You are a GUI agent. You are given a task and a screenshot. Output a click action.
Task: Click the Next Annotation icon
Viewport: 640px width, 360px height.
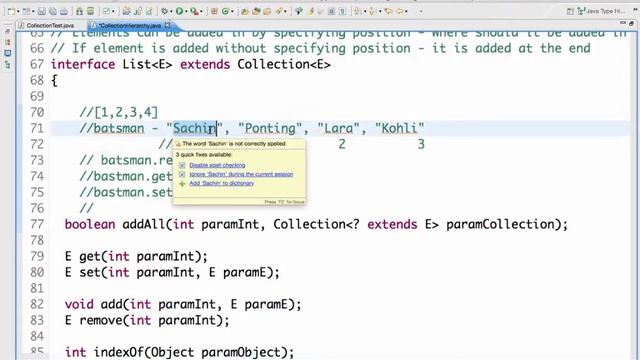(x=357, y=11)
